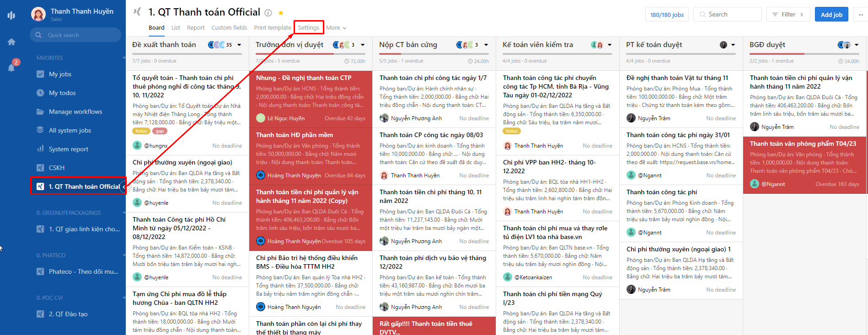
Task: Click progress bar under BGĐ duyệt
Action: tap(804, 54)
